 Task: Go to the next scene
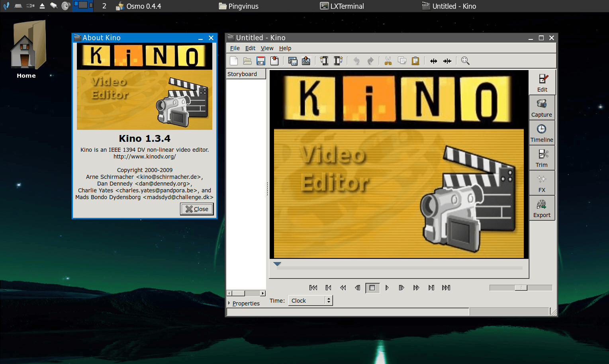pyautogui.click(x=431, y=288)
